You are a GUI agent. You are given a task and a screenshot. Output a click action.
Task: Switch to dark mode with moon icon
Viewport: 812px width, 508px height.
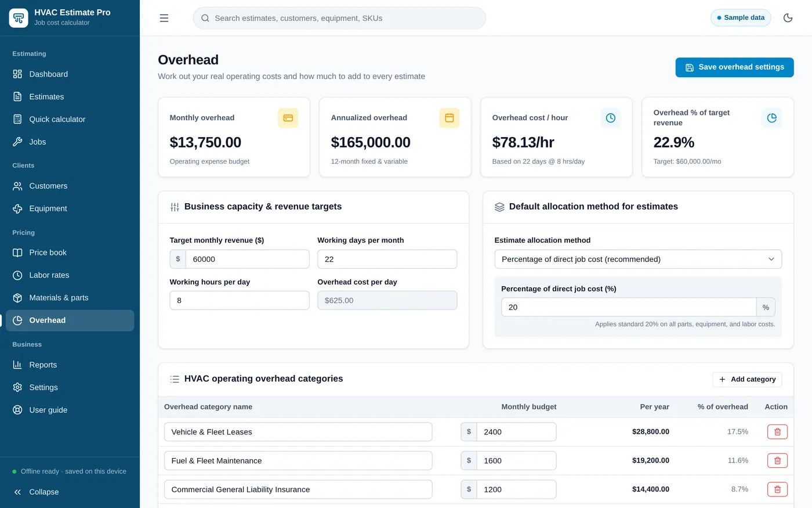click(788, 18)
